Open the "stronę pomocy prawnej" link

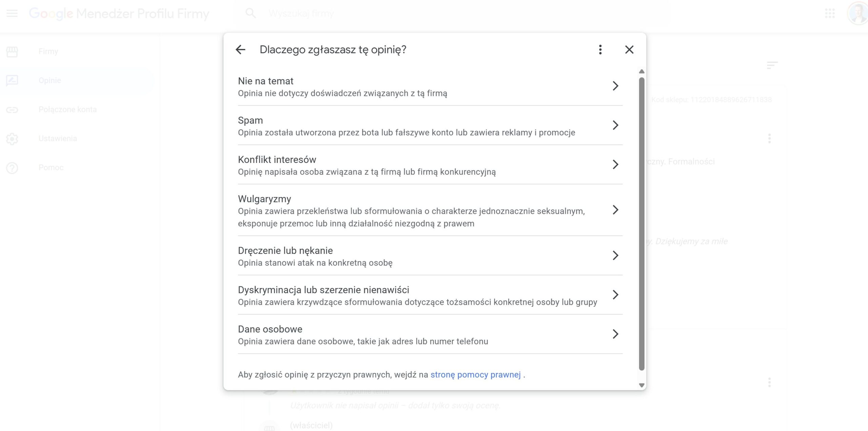475,375
